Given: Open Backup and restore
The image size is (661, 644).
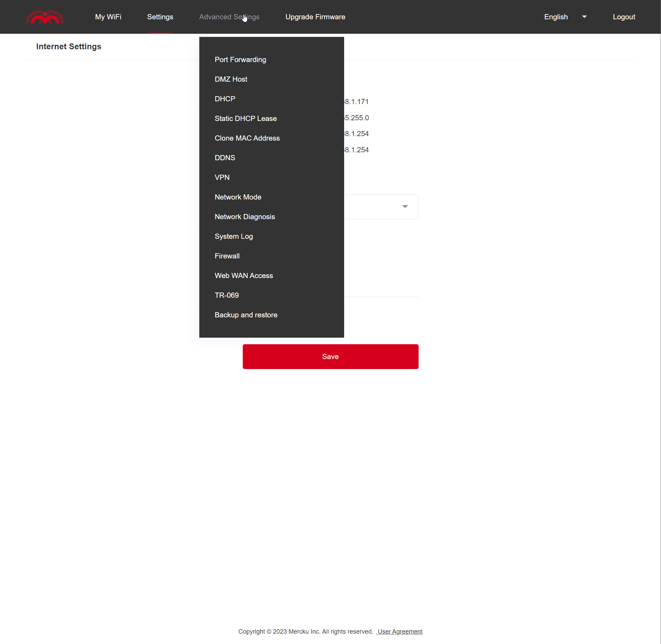Looking at the screenshot, I should point(246,315).
